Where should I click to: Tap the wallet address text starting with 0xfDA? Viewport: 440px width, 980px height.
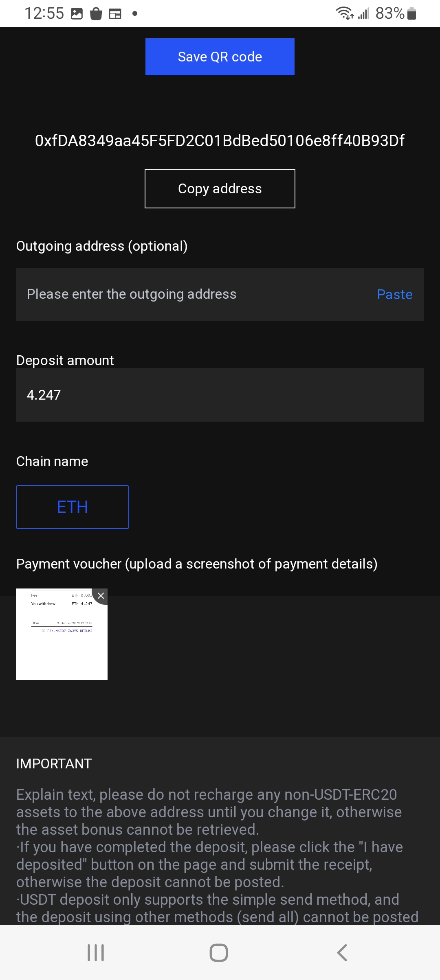tap(220, 141)
